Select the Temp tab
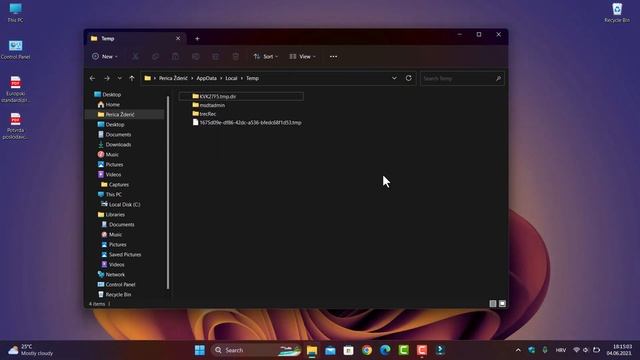The image size is (640, 360). click(x=135, y=38)
